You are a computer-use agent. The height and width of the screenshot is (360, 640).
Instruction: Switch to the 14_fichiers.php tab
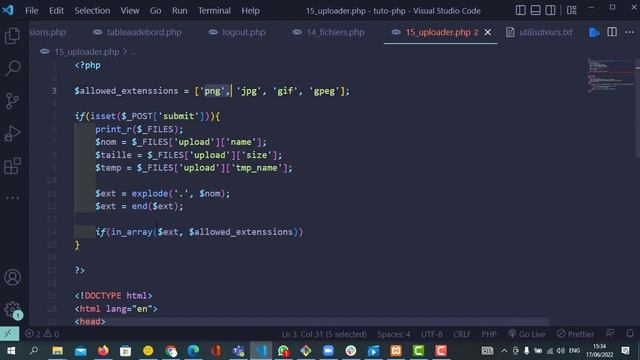[x=329, y=32]
